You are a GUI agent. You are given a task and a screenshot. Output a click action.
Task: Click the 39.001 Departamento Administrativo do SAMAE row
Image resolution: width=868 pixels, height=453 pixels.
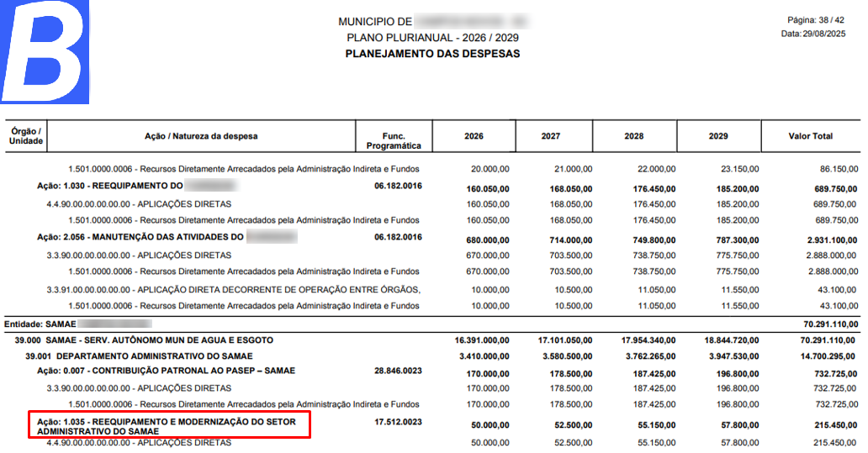click(x=135, y=356)
